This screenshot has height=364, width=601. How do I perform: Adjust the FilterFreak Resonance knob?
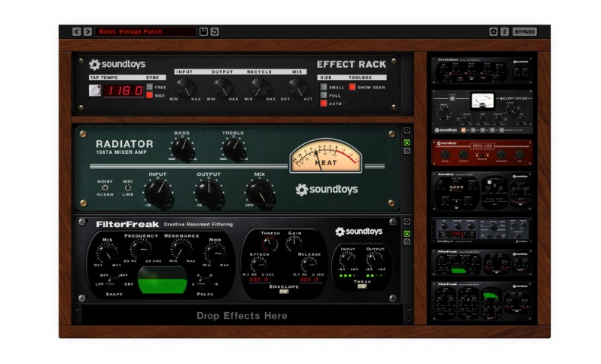pos(181,250)
